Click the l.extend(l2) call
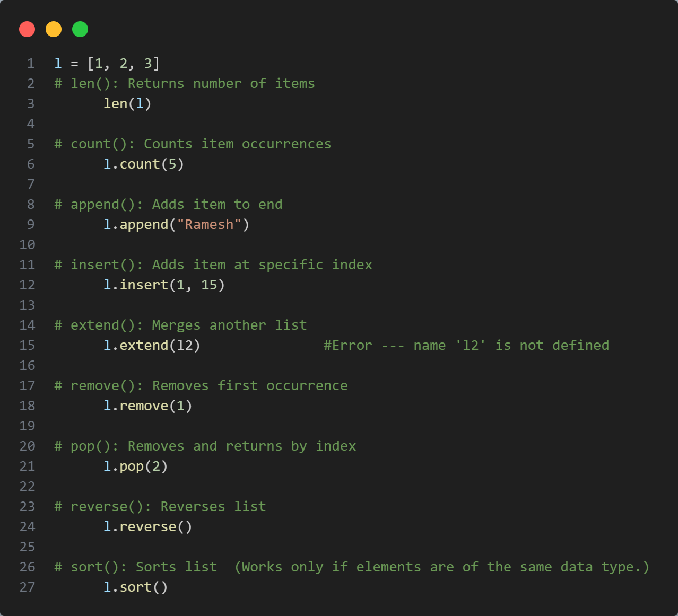The width and height of the screenshot is (678, 616). pos(152,346)
